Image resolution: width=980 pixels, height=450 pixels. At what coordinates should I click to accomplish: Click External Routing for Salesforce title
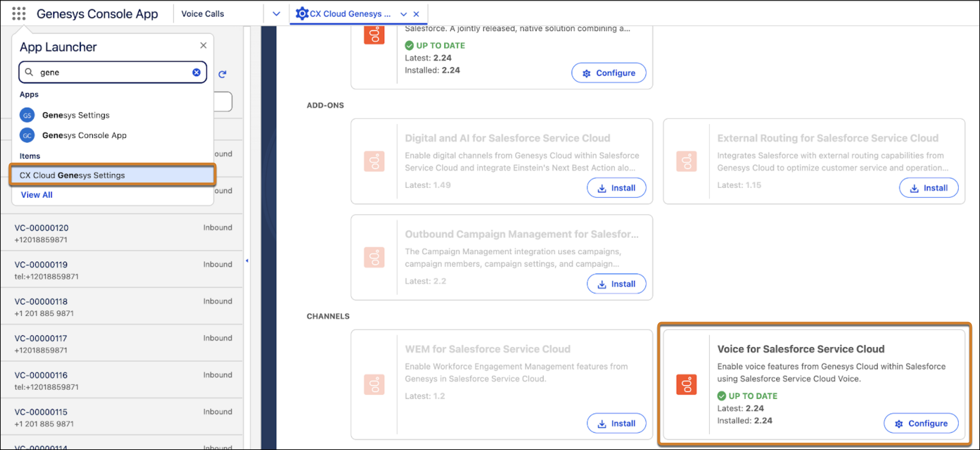click(827, 138)
